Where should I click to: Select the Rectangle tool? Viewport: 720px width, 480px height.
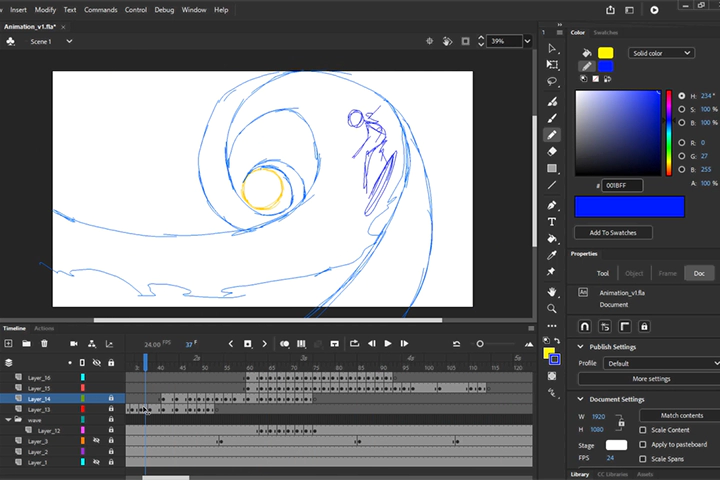pyautogui.click(x=552, y=168)
